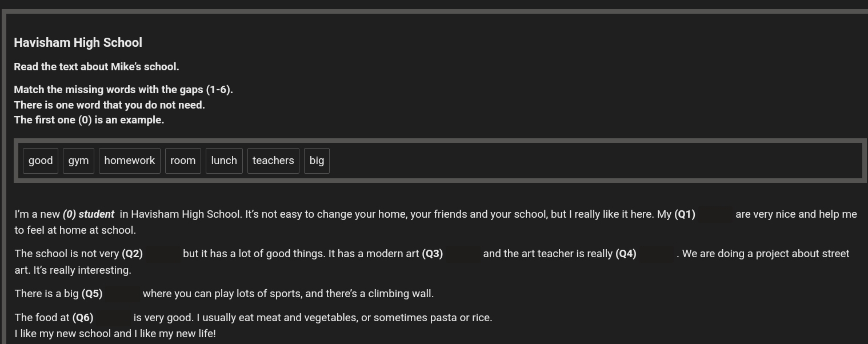Viewport: 868px width, 344px height.
Task: Pick the "gym" word tile
Action: coord(78,161)
